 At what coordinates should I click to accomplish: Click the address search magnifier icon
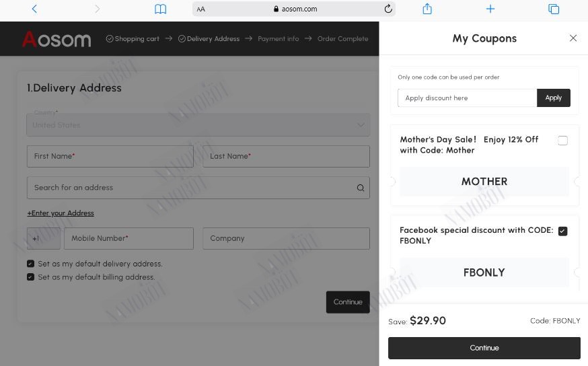click(x=361, y=188)
